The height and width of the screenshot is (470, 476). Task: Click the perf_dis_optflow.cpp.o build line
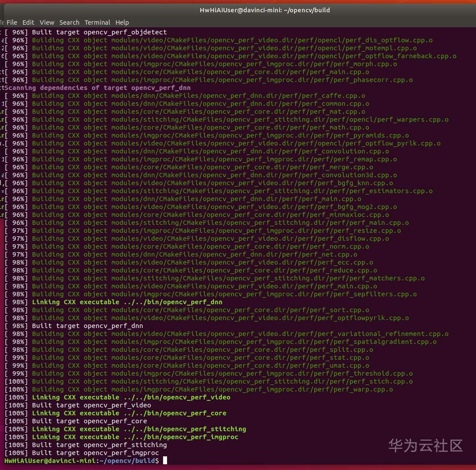[219, 40]
